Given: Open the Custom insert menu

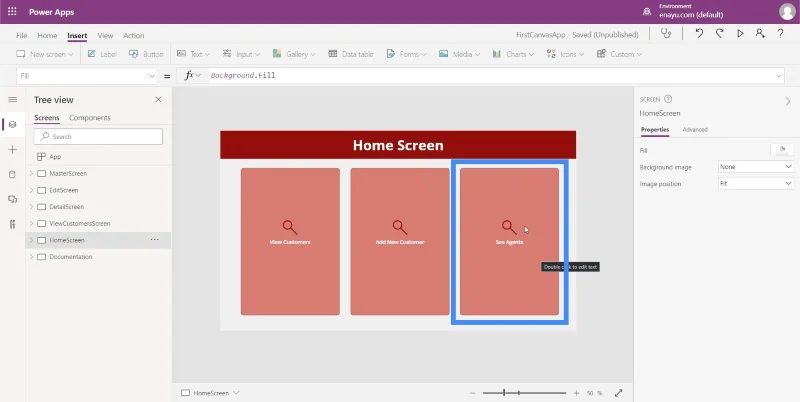Looking at the screenshot, I should point(619,54).
